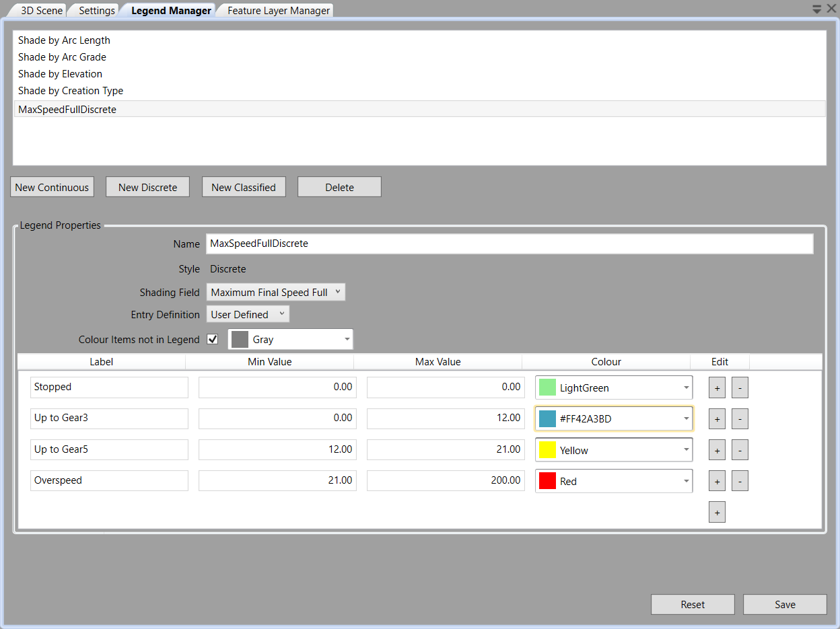
Task: Remove Up to Gear5 row with minus
Action: (x=740, y=450)
